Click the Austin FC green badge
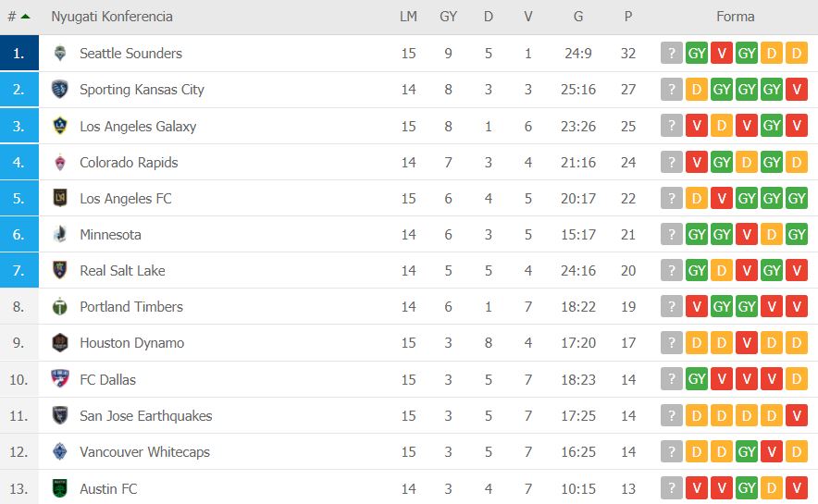The height and width of the screenshot is (504, 818). [x=60, y=488]
